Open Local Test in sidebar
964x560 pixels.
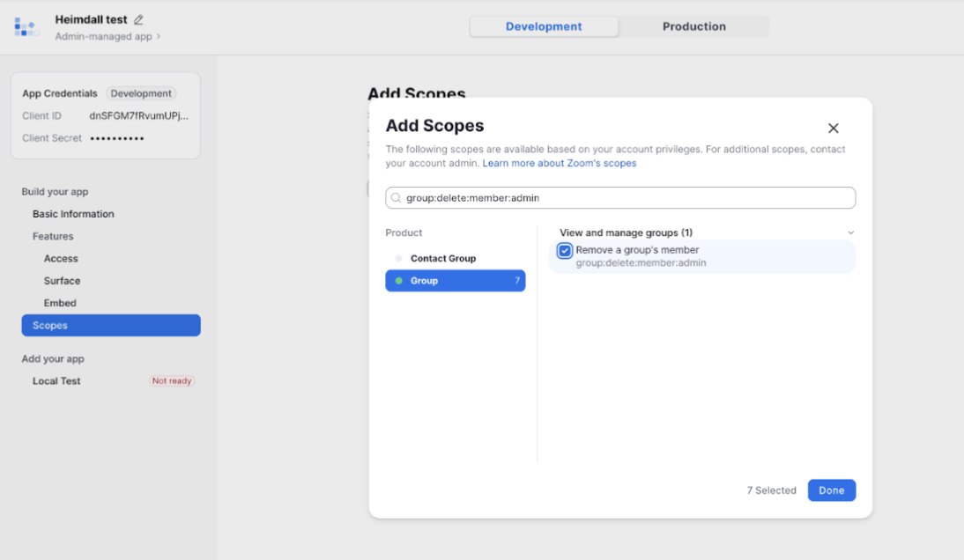click(56, 380)
